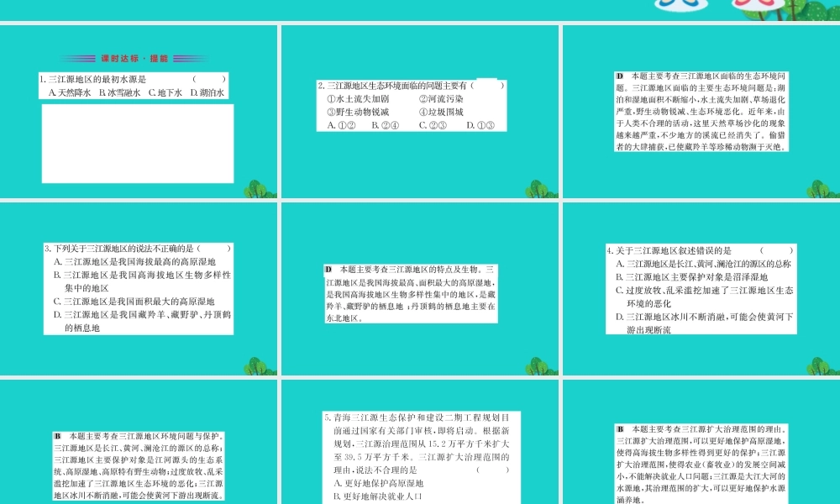Screen dimensions: 840x504
Task: Click the answer letter D in first explanation
Action: [x=619, y=76]
